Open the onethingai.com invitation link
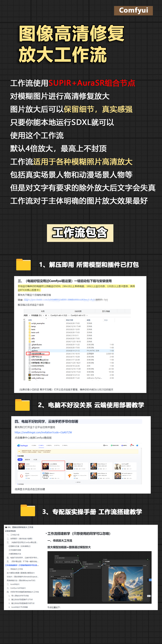Image resolution: width=162 pixels, height=644 pixels. click(x=43, y=433)
